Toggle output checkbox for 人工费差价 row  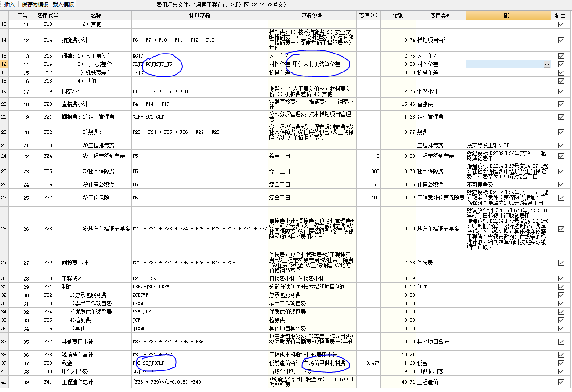(x=561, y=56)
